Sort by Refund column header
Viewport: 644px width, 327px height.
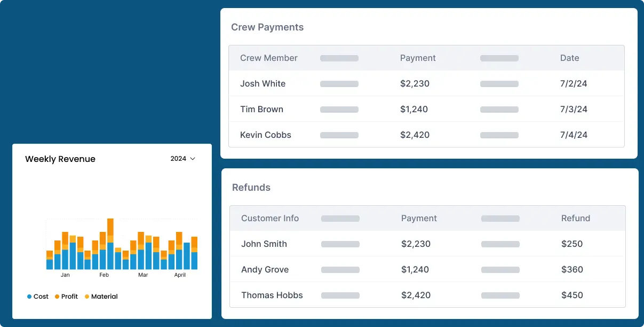click(575, 219)
